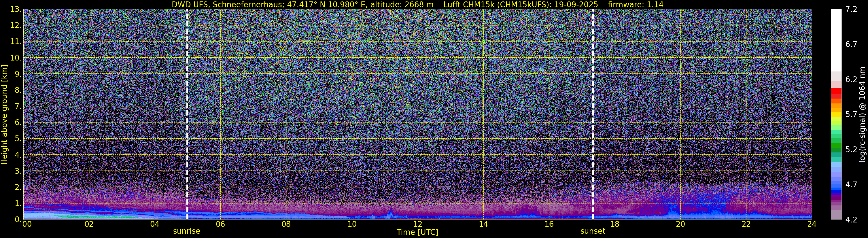The width and height of the screenshot is (868, 238).
Task: Click the white dashed sunrise marker line
Action: 187,114
